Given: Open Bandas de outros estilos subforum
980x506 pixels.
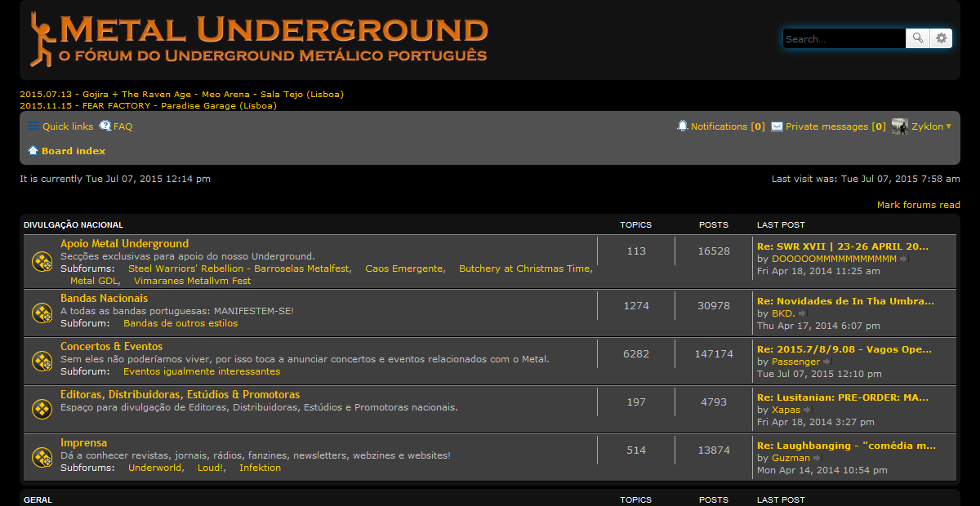Looking at the screenshot, I should [x=180, y=323].
